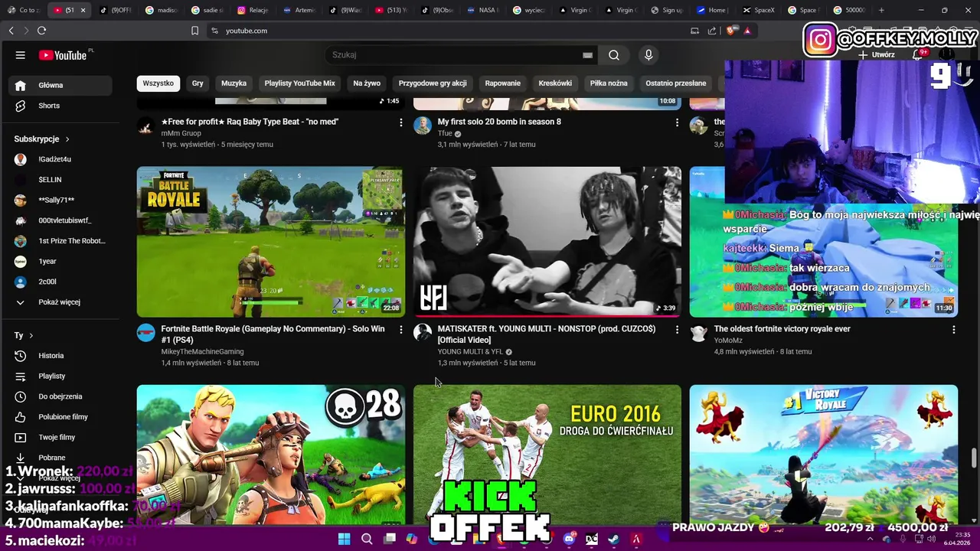Open the SELLIN subscription channel
This screenshot has height=551, width=980.
(x=60, y=180)
